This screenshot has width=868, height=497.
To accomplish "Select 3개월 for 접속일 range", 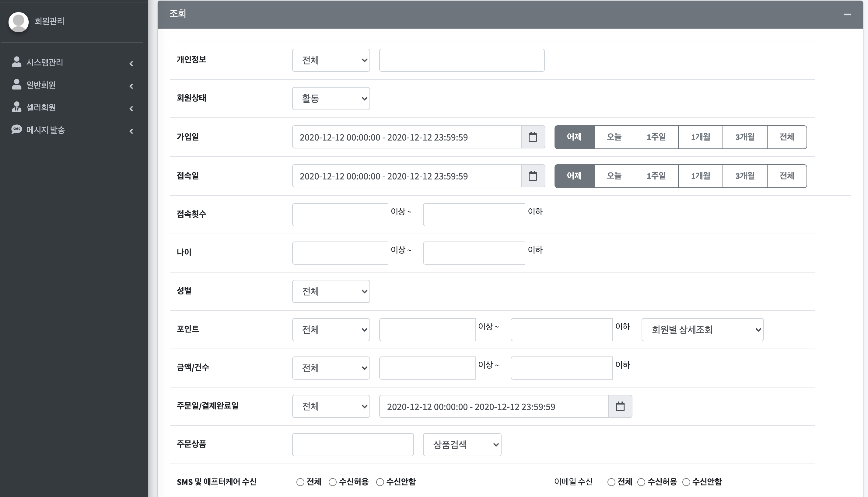I will pos(745,176).
